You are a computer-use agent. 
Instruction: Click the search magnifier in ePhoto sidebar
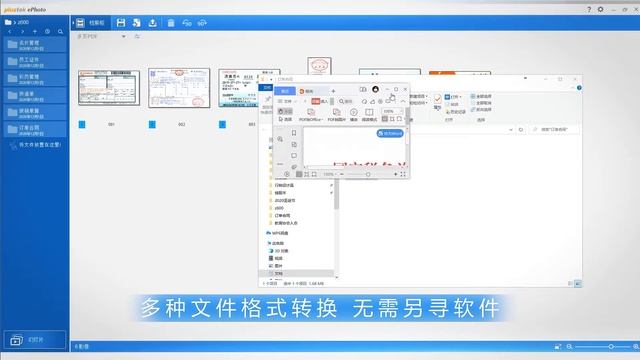[x=60, y=31]
